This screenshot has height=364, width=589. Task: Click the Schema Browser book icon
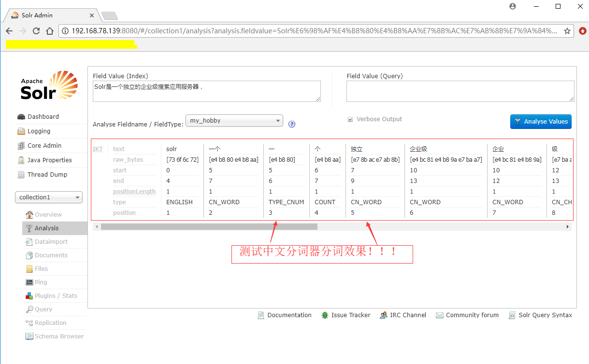(29, 336)
